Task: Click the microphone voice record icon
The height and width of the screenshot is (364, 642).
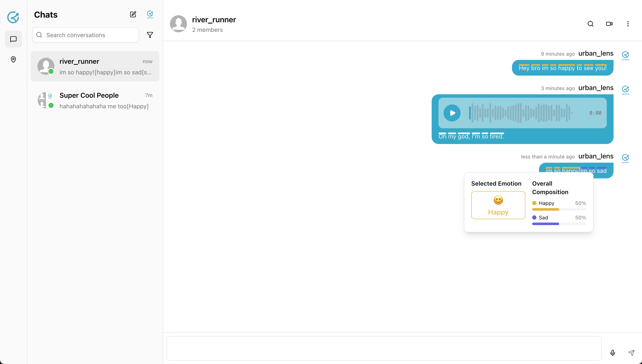Action: (x=612, y=353)
